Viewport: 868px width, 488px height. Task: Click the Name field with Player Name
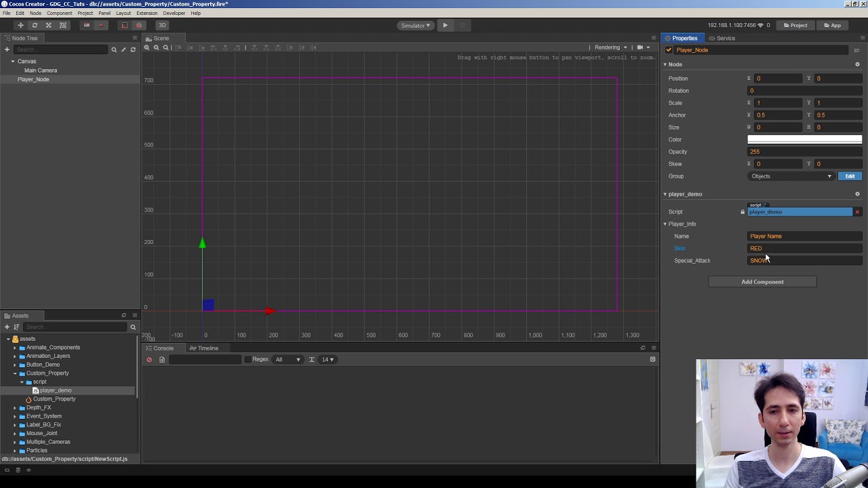pyautogui.click(x=805, y=237)
